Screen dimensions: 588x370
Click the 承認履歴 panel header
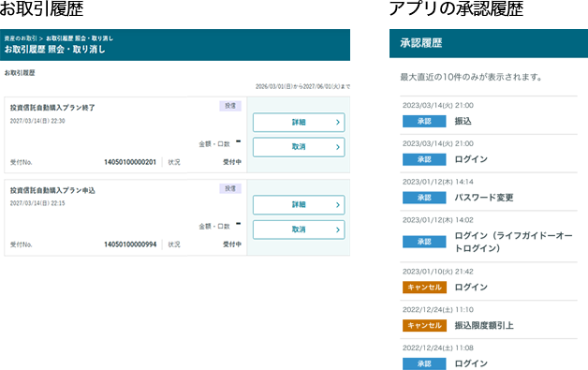click(489, 43)
